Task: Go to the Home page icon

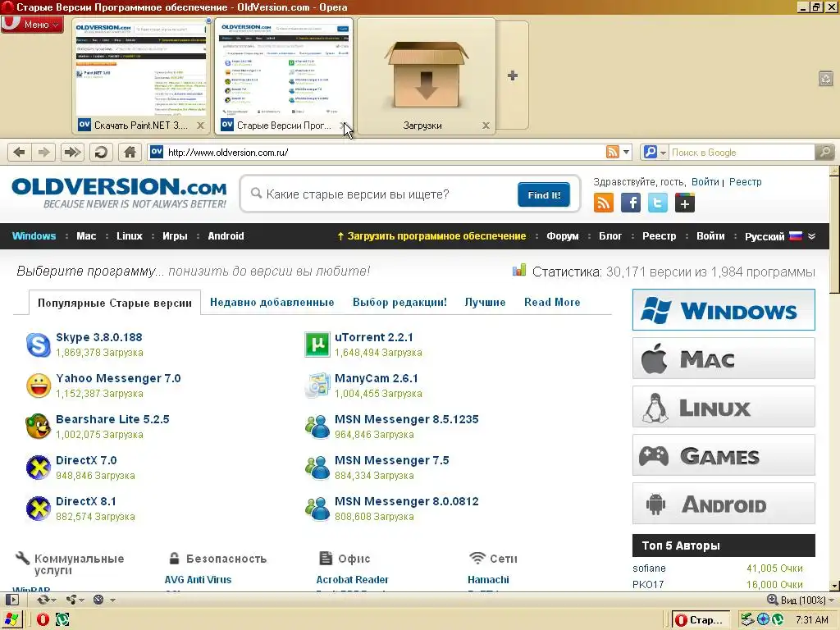Action: coord(130,153)
